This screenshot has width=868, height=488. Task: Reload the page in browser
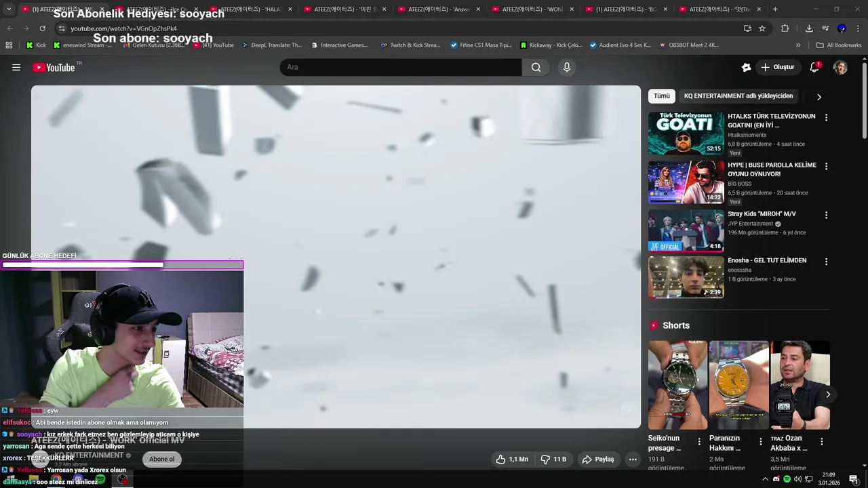coord(42,28)
